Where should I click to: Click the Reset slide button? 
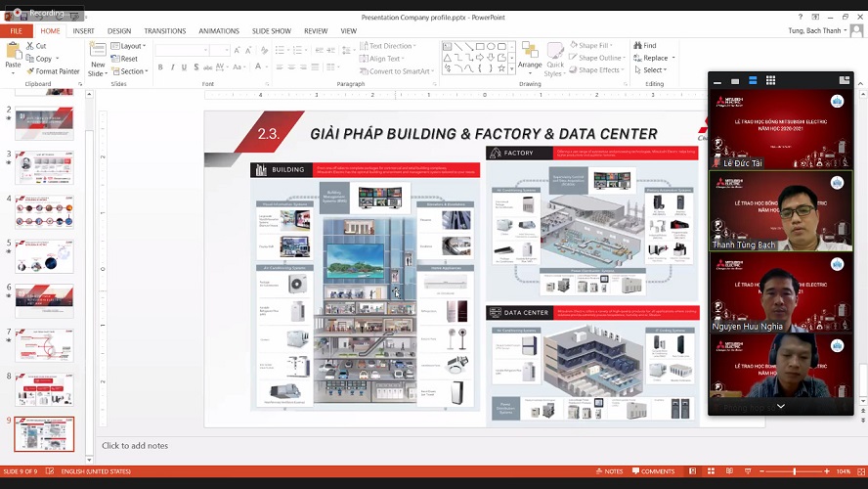128,59
